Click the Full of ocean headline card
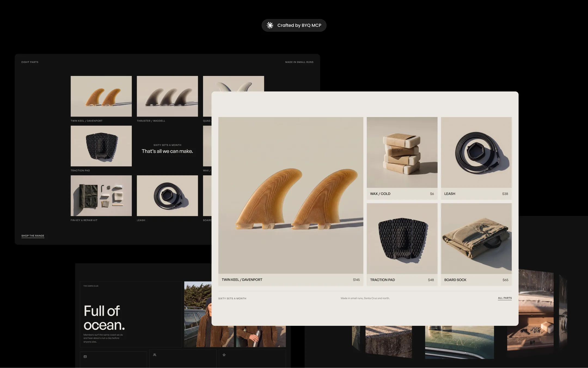588x368 pixels. click(131, 314)
